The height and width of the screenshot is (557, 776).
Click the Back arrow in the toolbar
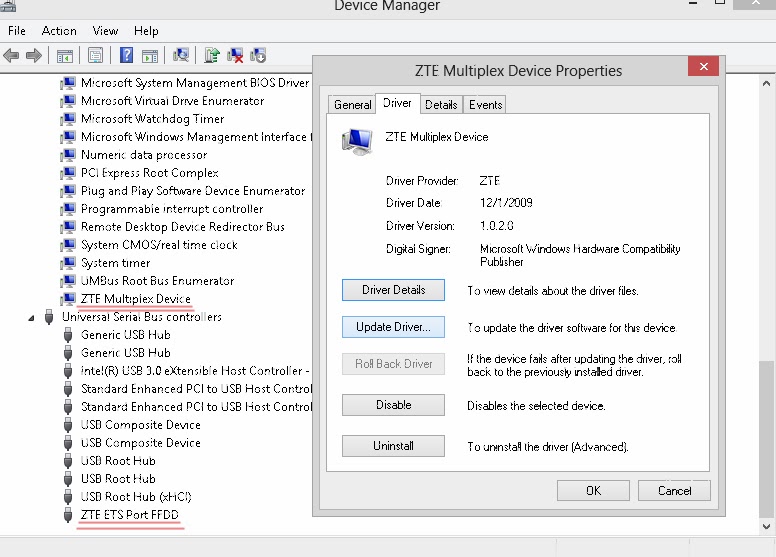pos(11,55)
